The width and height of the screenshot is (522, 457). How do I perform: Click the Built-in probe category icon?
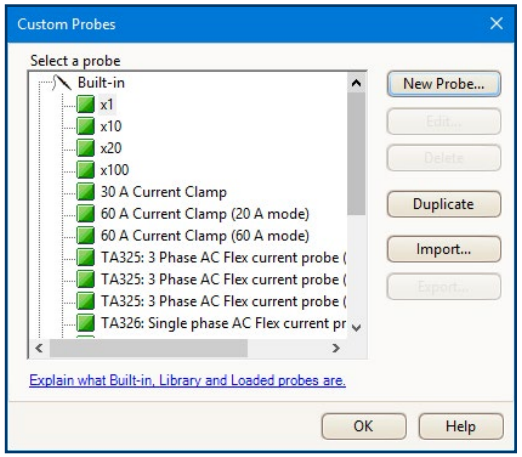click(x=62, y=82)
